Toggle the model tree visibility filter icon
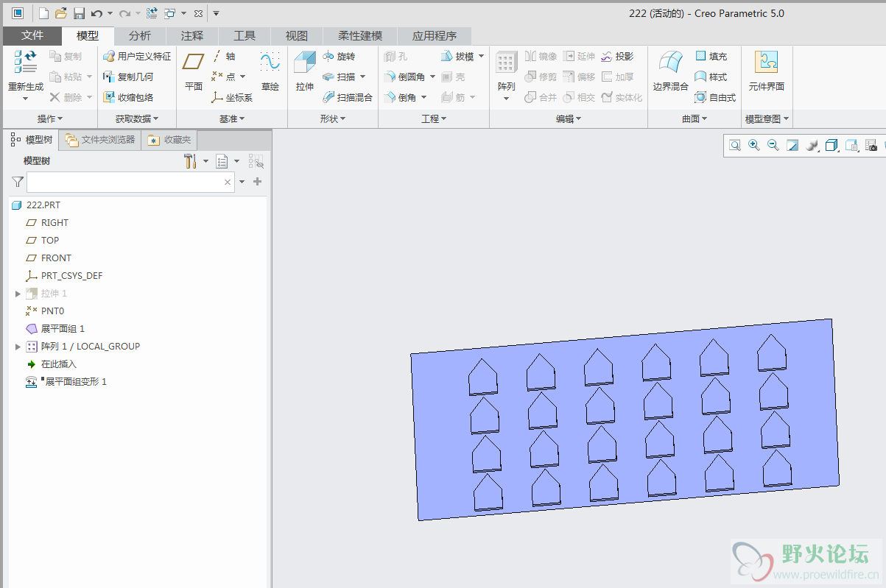This screenshot has width=886, height=588. coord(256,161)
